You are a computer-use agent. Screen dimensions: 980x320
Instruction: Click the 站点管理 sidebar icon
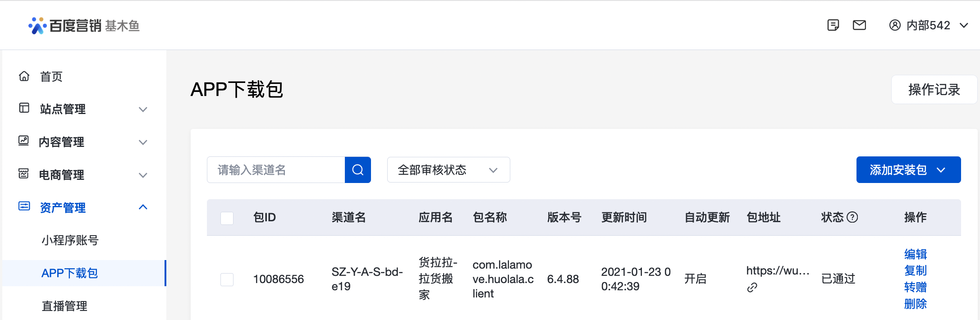(x=25, y=109)
